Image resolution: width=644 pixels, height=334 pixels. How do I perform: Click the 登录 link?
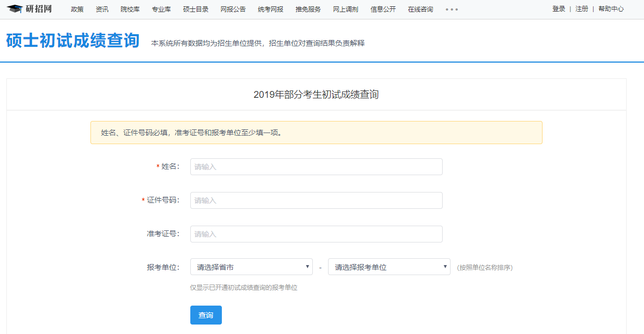point(558,9)
